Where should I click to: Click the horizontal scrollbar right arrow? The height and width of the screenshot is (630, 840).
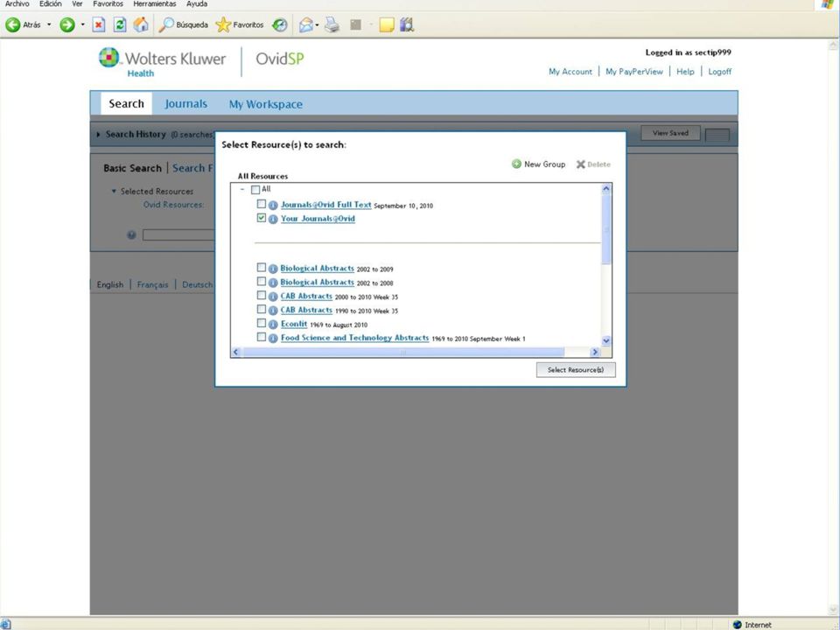point(595,352)
